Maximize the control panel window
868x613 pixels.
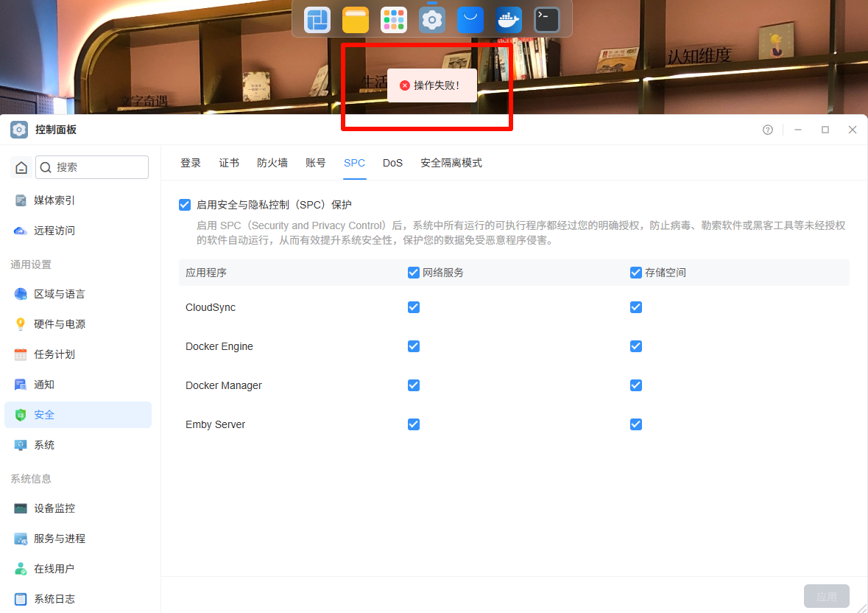click(x=825, y=130)
